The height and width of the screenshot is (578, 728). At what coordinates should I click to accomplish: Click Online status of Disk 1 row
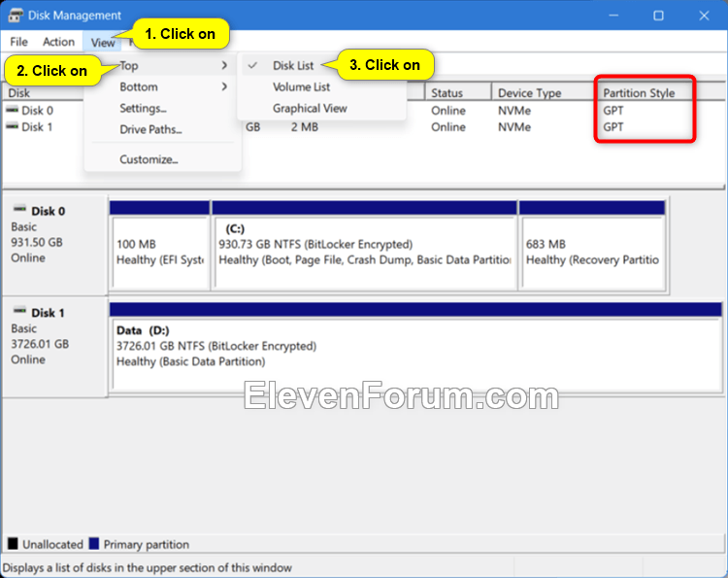[448, 127]
